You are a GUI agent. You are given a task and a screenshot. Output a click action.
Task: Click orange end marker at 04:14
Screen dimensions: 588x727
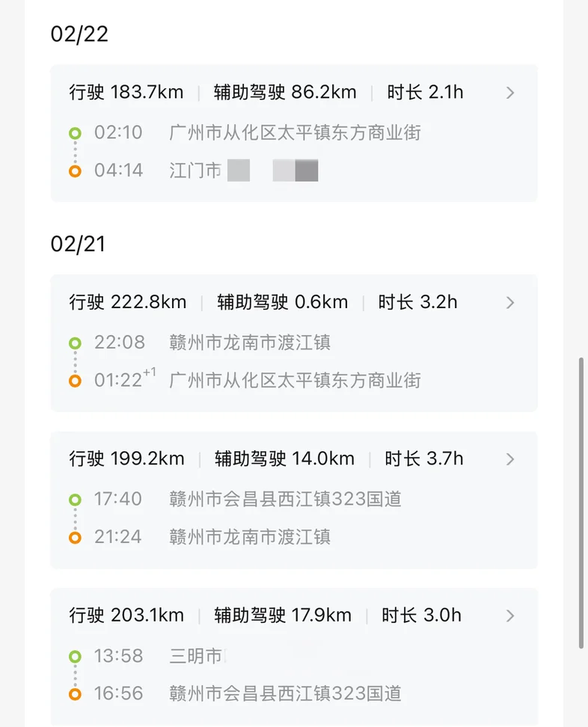(75, 171)
